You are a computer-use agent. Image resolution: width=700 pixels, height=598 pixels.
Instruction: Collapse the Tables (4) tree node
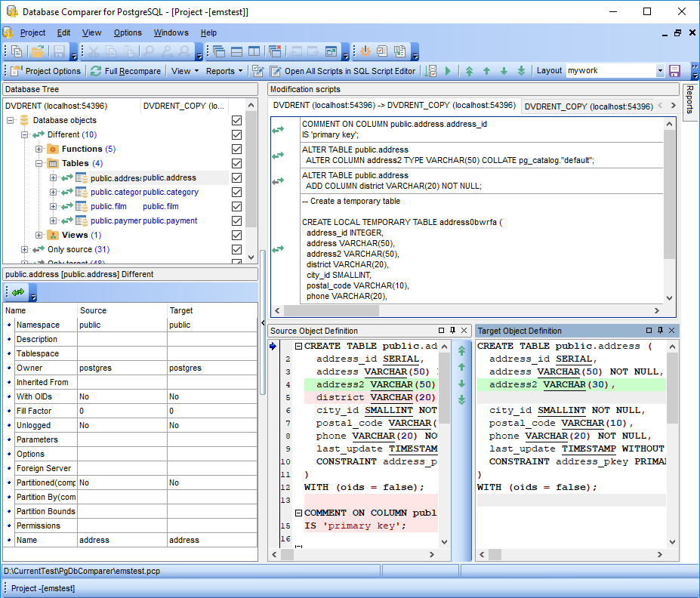tap(39, 163)
